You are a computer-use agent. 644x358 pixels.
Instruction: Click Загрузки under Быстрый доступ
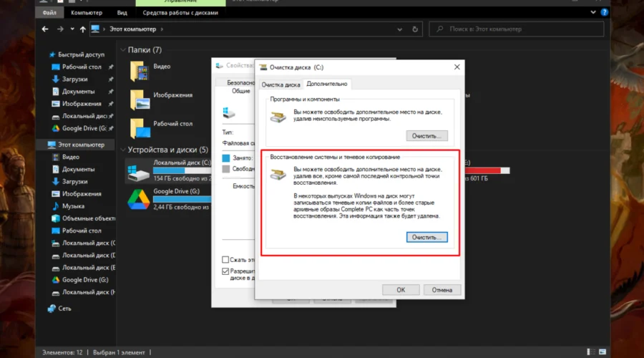(74, 79)
